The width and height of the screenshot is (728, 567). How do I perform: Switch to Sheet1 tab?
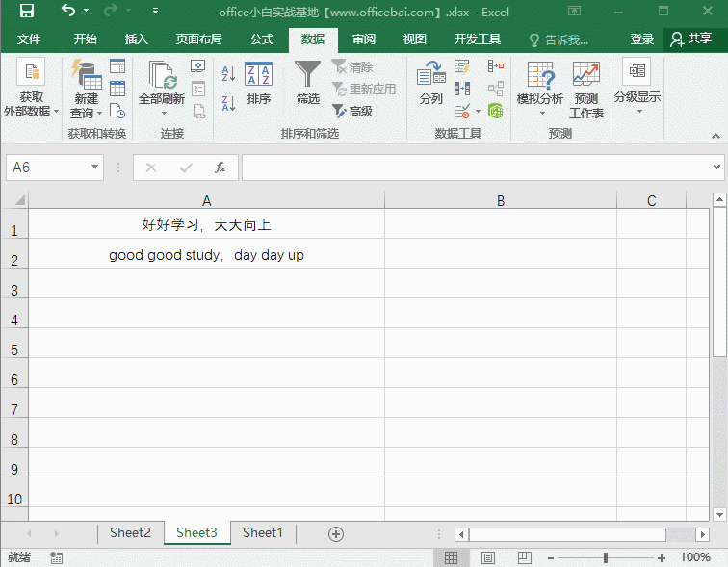point(263,532)
